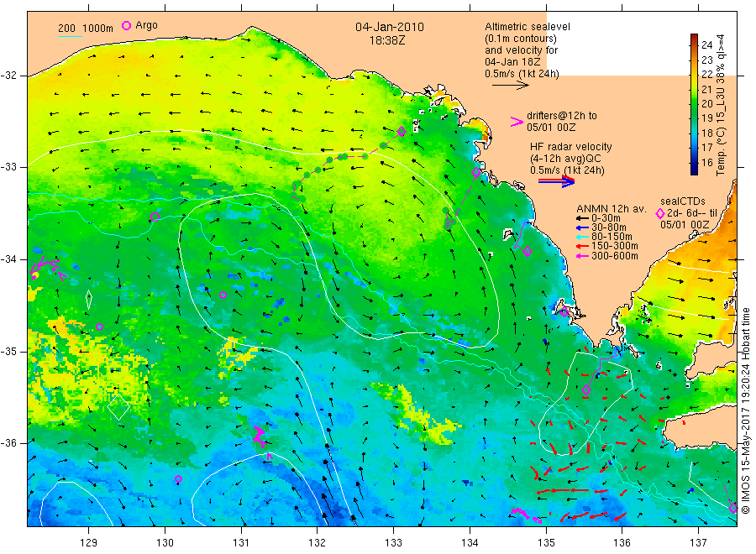Click the red top of the temperature color bar
Screen dimensions: 756x554
[694, 39]
